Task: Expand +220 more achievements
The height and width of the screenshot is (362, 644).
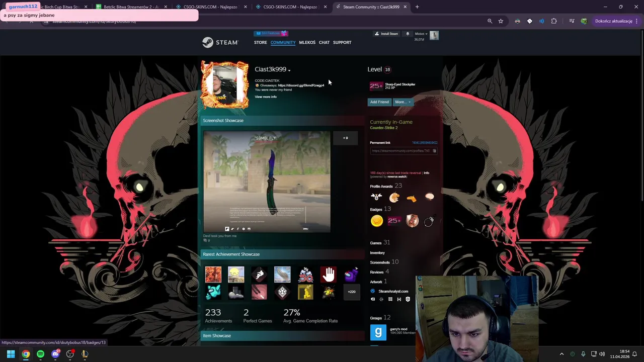Action: click(x=352, y=292)
